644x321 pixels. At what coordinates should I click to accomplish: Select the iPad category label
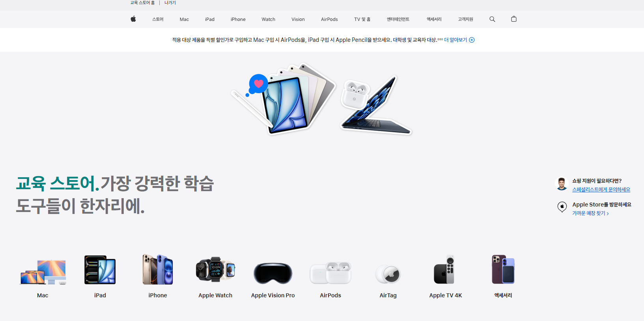(x=100, y=295)
